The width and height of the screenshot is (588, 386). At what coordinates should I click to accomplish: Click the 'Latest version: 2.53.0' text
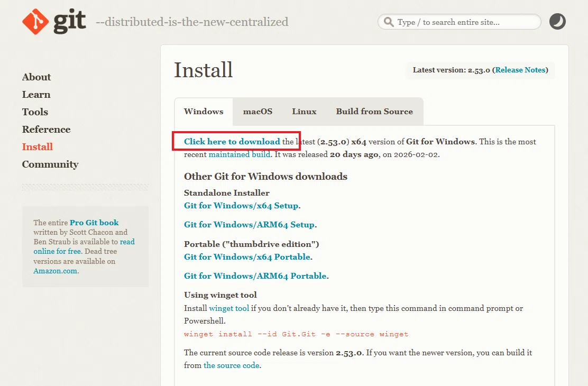[452, 70]
